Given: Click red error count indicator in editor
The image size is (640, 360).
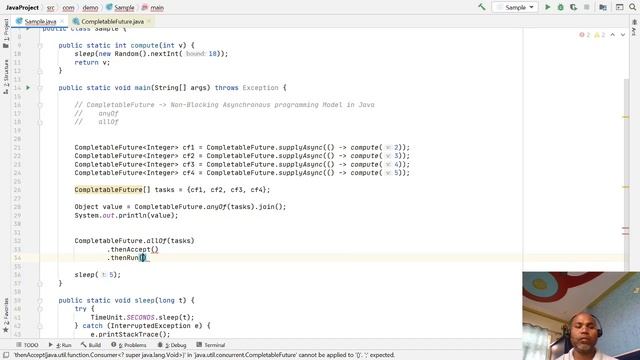Looking at the screenshot, I should (584, 35).
